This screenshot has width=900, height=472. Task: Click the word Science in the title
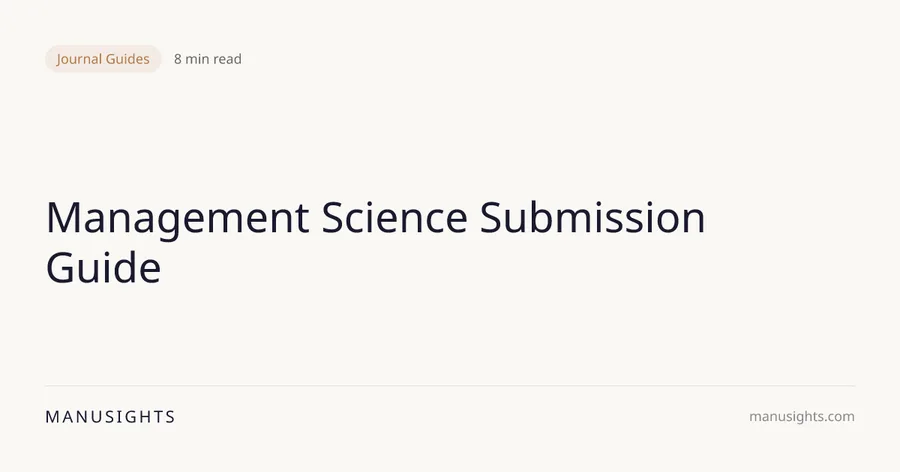coord(394,218)
